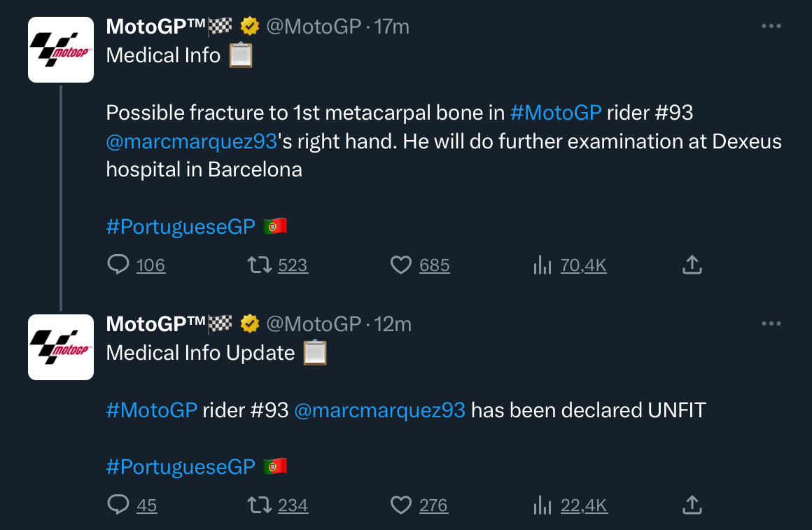The image size is (812, 530).
Task: Like the declared UNFIT tweet
Action: coord(400,505)
